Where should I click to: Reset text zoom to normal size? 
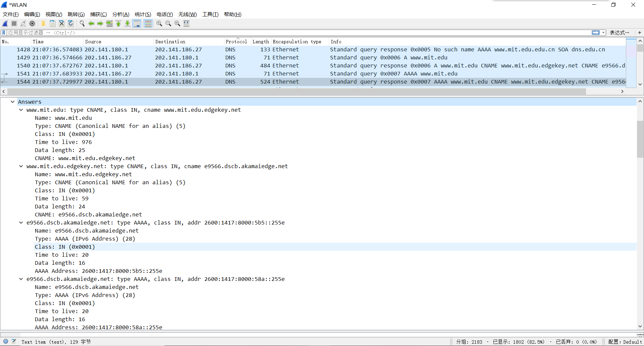coord(177,23)
